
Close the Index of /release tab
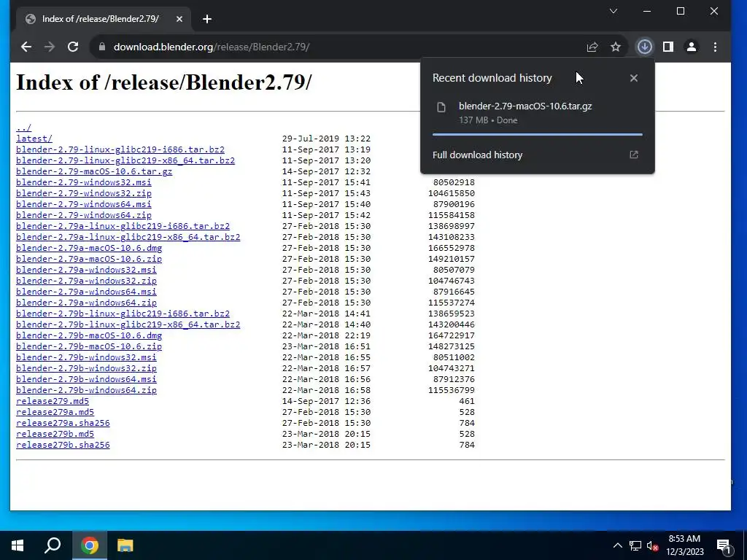[179, 19]
